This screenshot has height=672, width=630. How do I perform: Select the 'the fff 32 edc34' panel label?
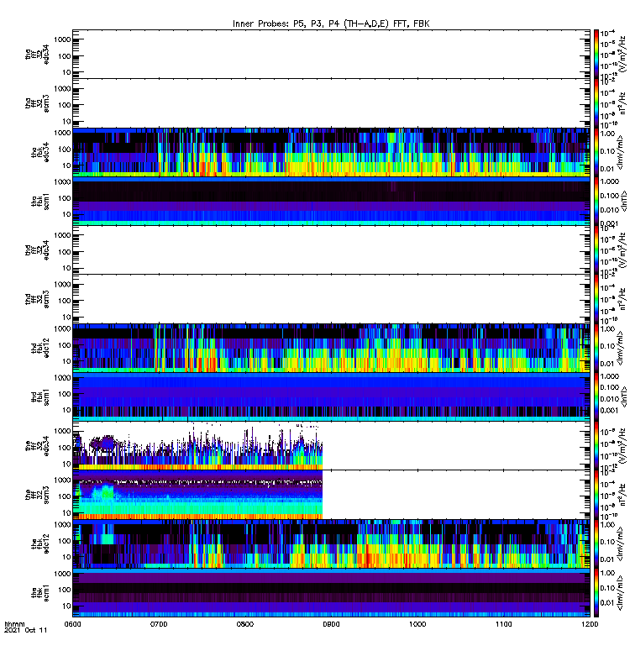click(x=37, y=446)
